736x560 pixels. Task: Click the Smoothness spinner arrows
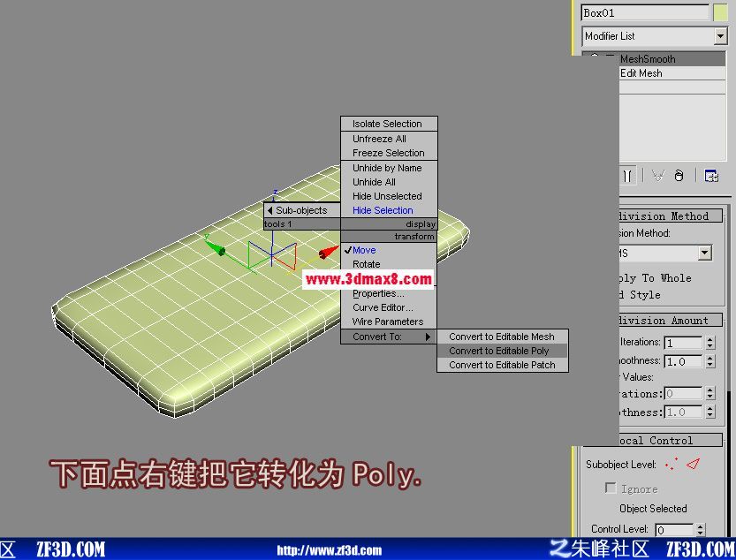point(710,361)
